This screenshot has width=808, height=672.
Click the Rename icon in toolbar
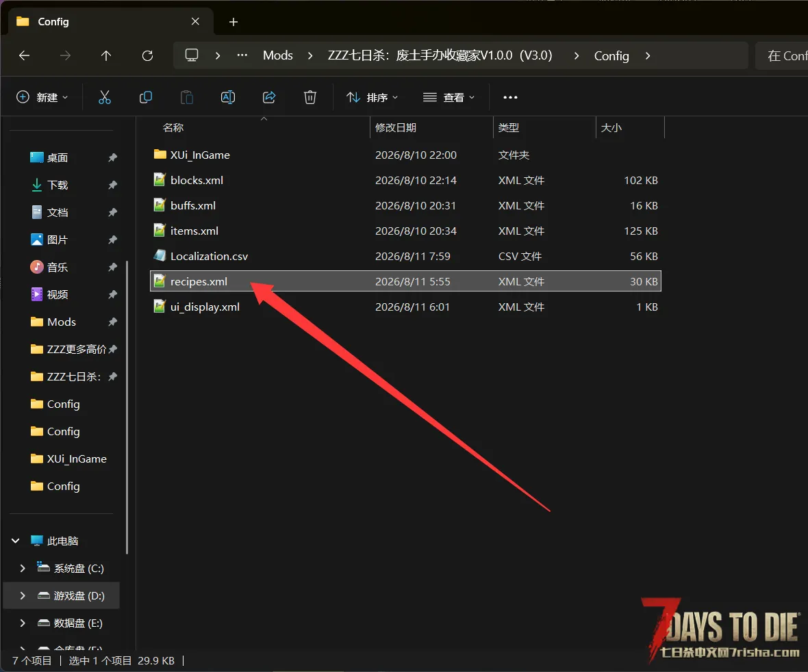[228, 97]
